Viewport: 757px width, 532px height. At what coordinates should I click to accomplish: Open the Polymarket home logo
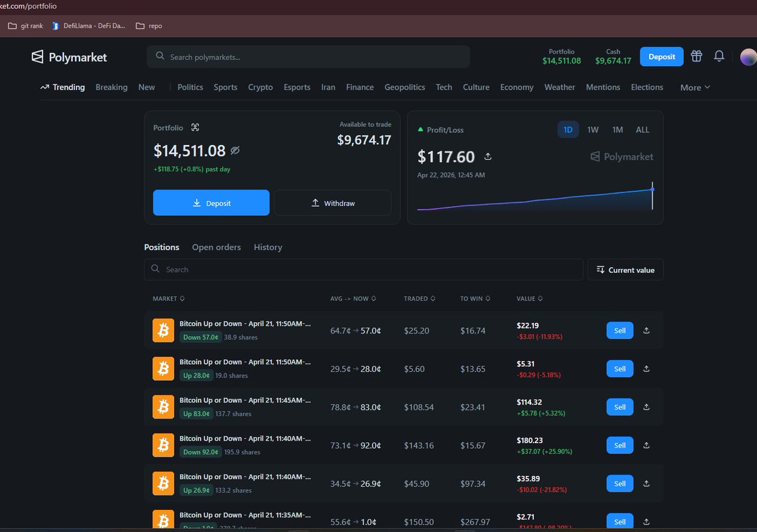pos(69,57)
